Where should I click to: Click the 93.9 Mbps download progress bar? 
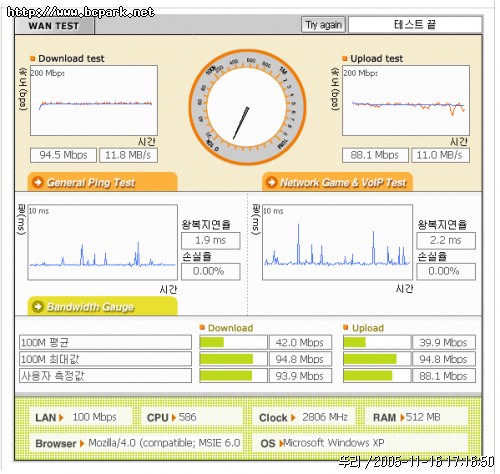pyautogui.click(x=233, y=376)
